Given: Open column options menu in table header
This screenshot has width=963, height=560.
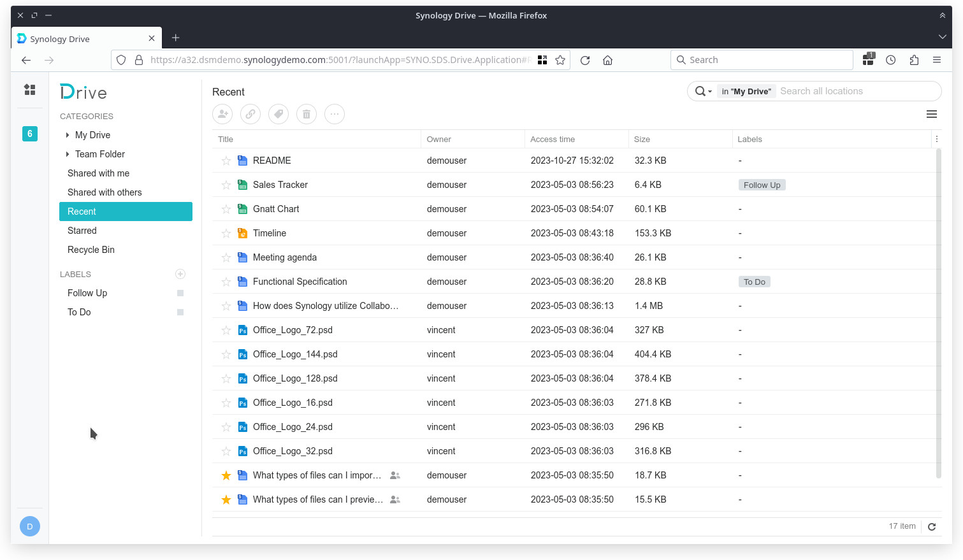Looking at the screenshot, I should [x=937, y=139].
